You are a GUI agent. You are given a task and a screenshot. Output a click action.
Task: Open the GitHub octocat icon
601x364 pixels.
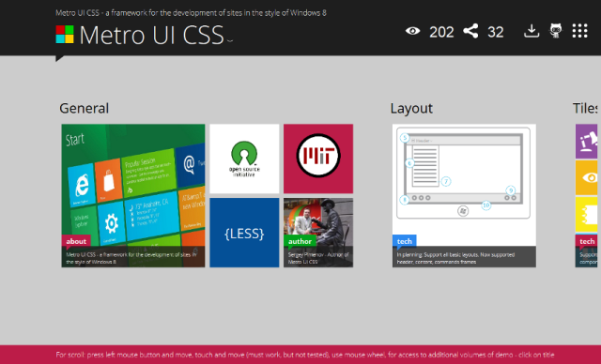pos(556,31)
